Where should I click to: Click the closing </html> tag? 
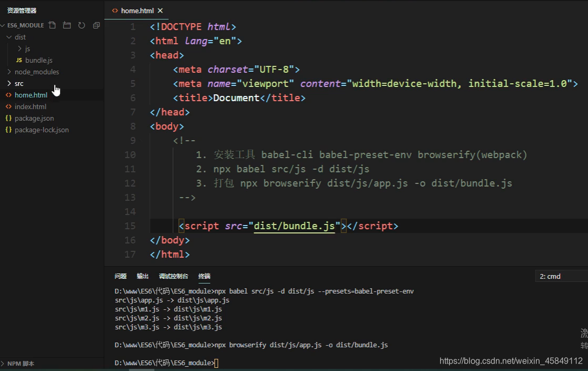coord(170,254)
